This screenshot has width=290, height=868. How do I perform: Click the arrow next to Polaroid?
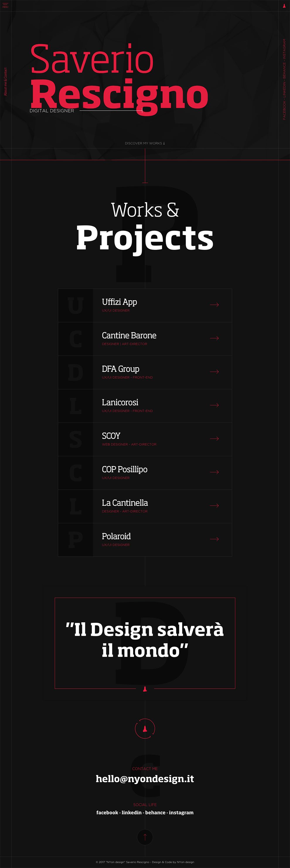tap(214, 539)
